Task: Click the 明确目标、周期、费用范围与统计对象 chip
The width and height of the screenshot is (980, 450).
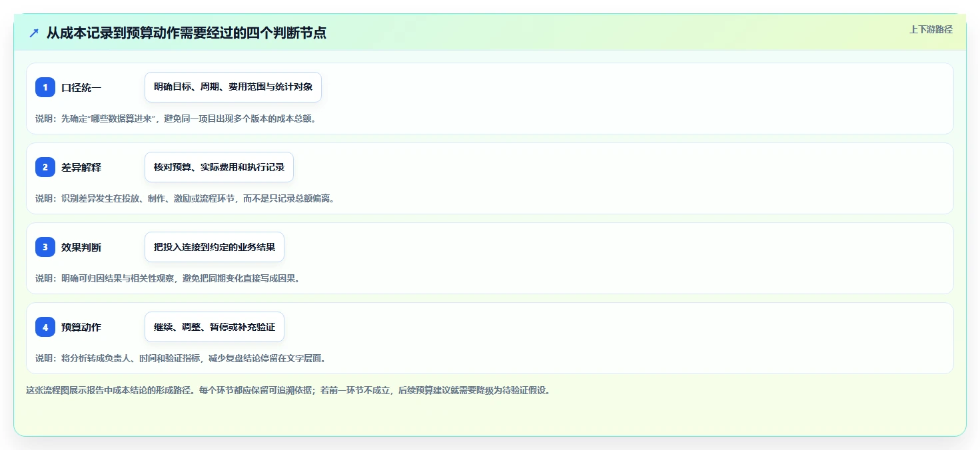Action: [233, 87]
